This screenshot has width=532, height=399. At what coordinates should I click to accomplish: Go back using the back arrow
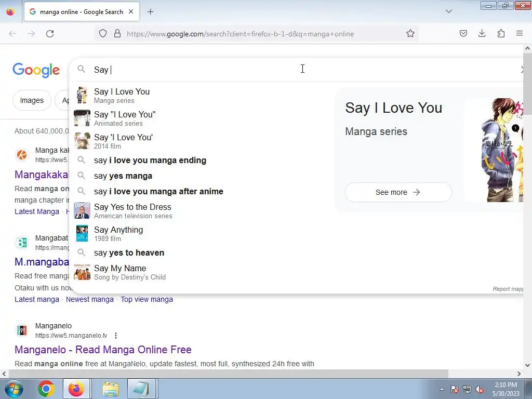coord(12,34)
